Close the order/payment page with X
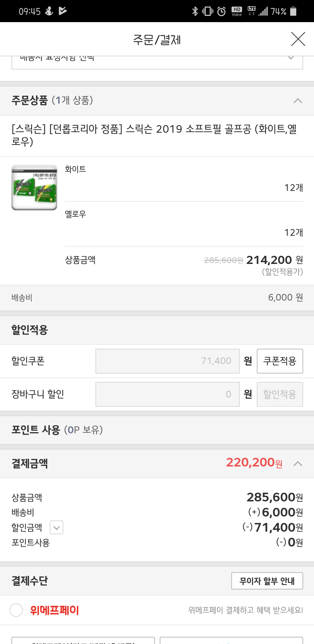Viewport: 314px width, 644px height. pyautogui.click(x=298, y=39)
